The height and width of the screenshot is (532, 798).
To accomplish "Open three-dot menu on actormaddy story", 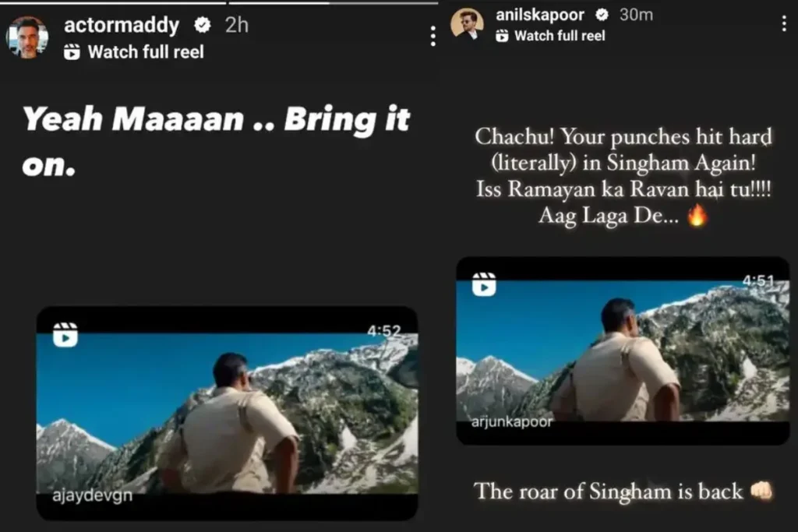I will tap(433, 36).
